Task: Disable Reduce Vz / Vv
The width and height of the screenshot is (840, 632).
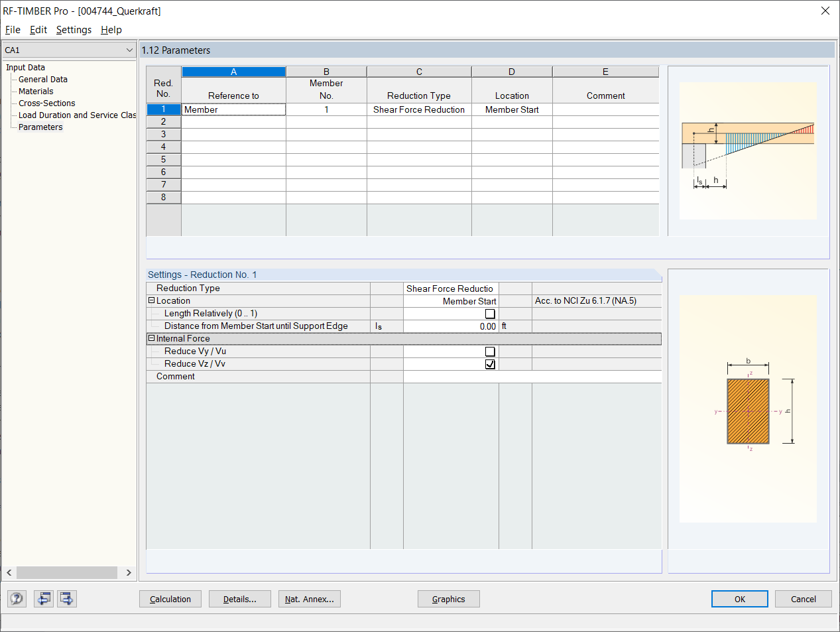Action: point(489,363)
